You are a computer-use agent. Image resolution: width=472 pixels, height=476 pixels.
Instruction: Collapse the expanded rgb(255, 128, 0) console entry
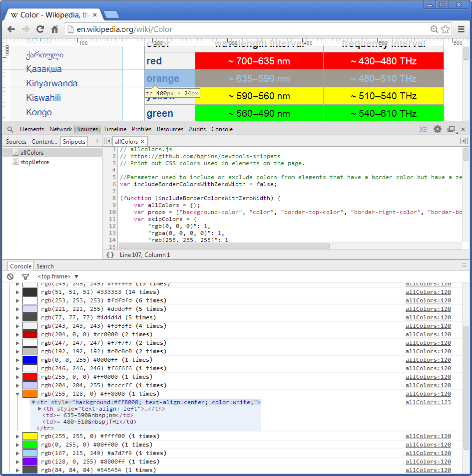tap(16, 394)
